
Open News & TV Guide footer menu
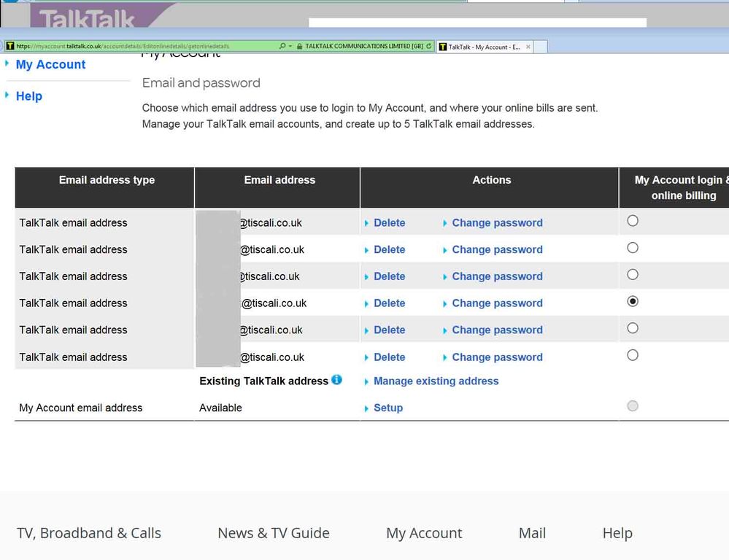[274, 533]
